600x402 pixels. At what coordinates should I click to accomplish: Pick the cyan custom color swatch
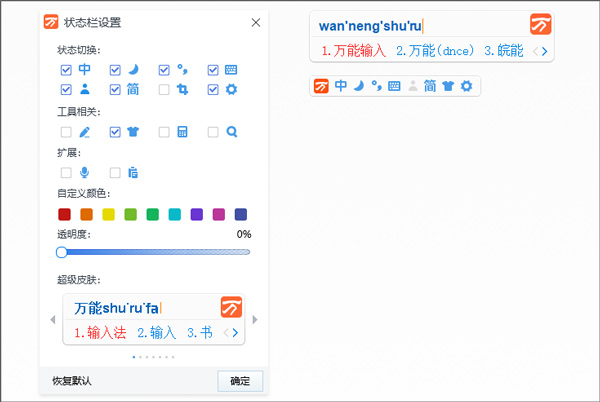coord(174,214)
